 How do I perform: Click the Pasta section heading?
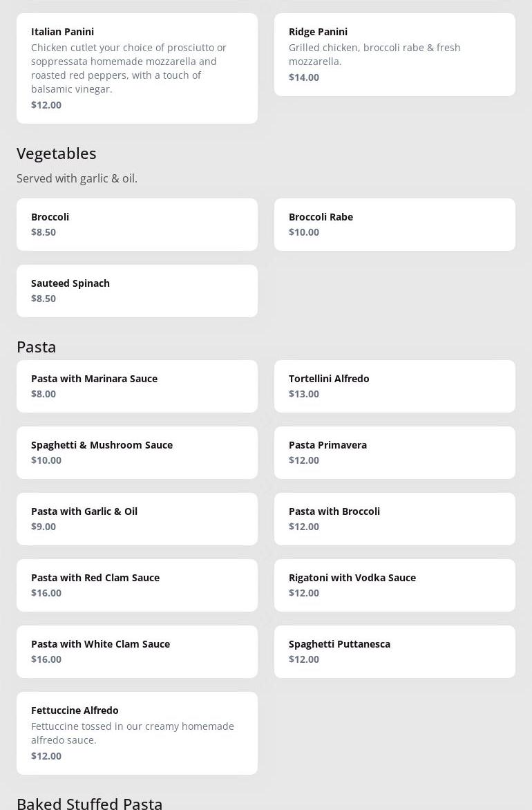tap(37, 347)
